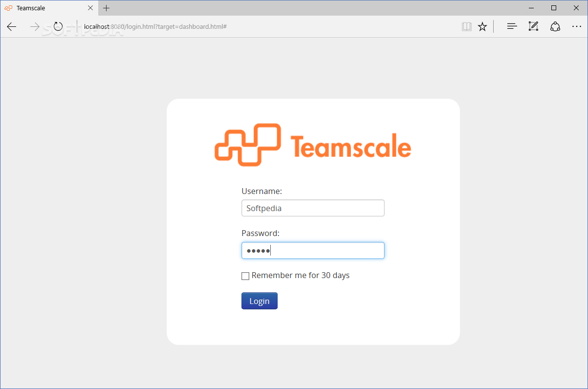This screenshot has width=588, height=389.
Task: Click the browser forward arrow
Action: [35, 26]
